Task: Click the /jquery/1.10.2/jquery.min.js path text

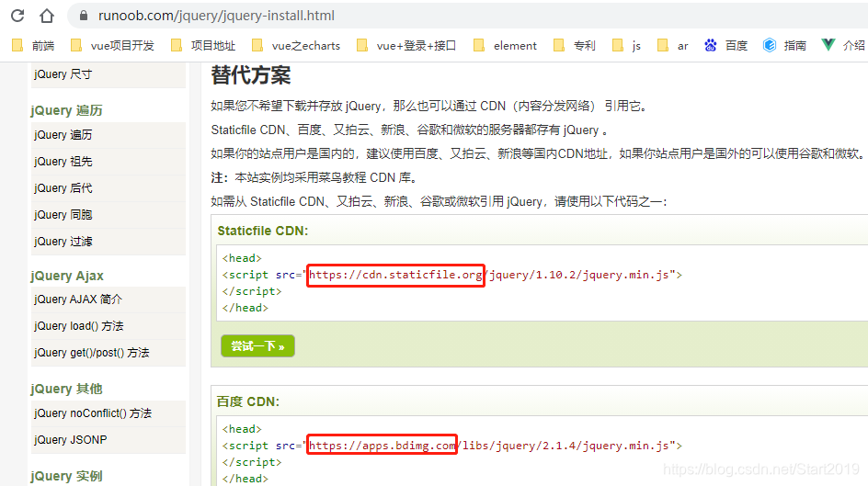Action: pyautogui.click(x=577, y=275)
